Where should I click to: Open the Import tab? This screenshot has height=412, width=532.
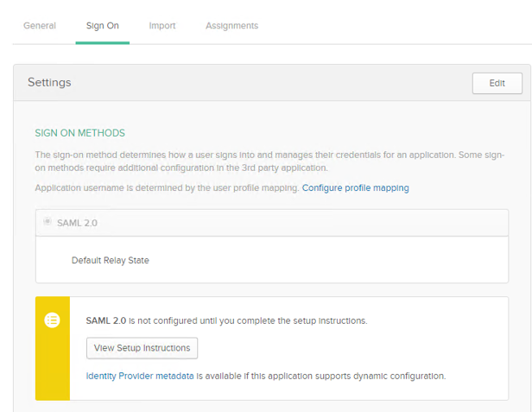tap(162, 26)
